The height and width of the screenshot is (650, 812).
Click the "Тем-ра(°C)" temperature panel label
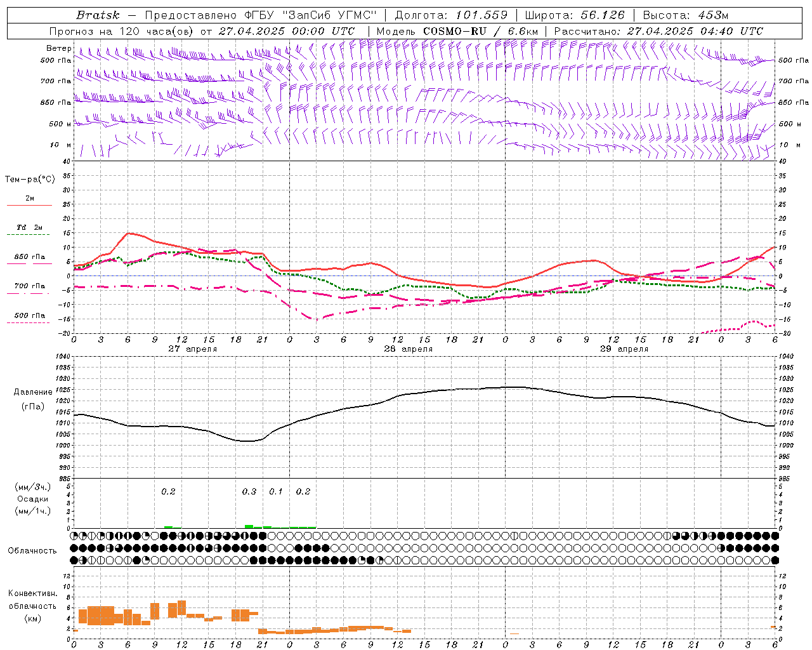pos(30,179)
